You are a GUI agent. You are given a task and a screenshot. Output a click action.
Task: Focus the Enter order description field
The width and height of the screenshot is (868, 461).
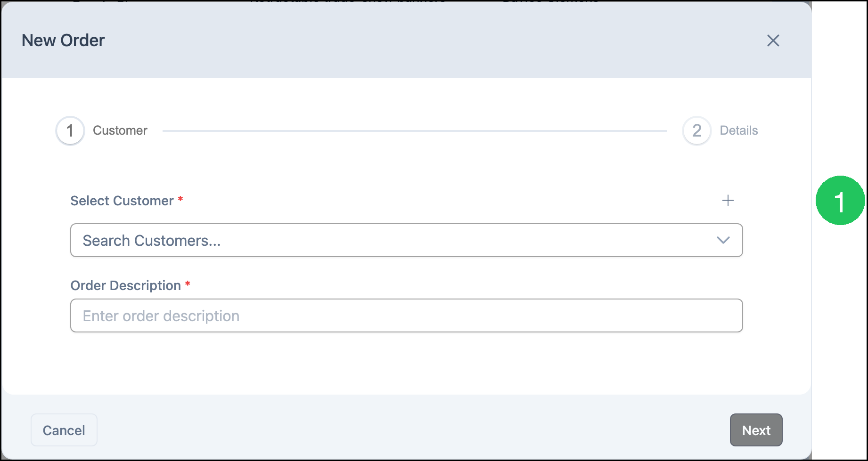(x=406, y=315)
